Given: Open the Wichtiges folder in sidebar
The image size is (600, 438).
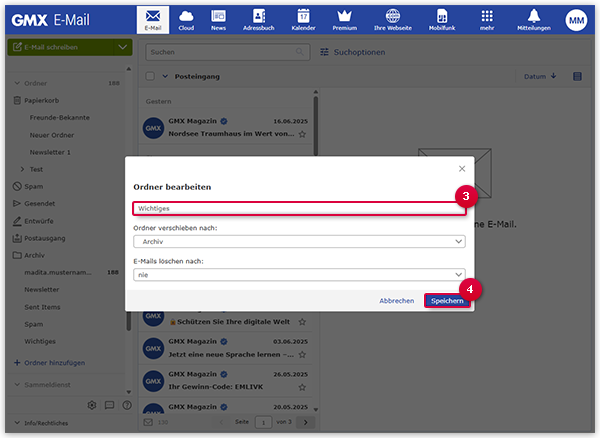Looking at the screenshot, I should click(x=40, y=341).
